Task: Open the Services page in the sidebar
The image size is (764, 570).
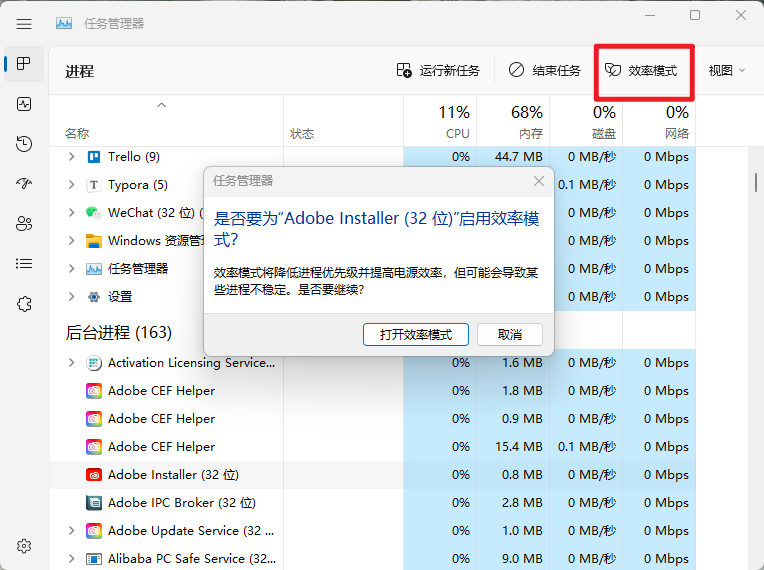Action: click(24, 304)
